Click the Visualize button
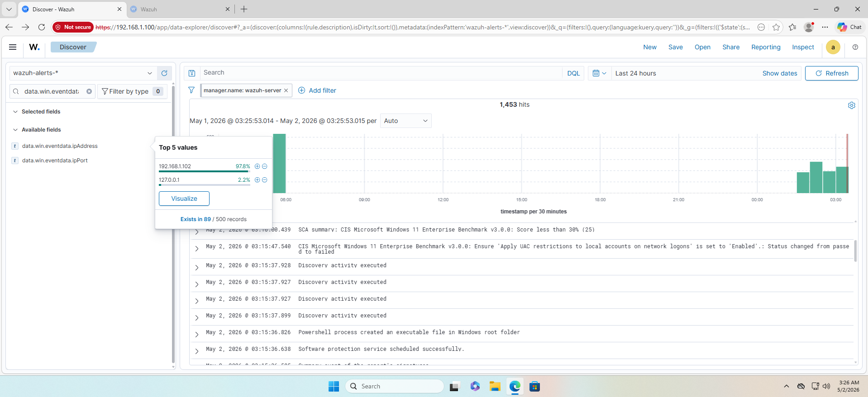 point(184,198)
